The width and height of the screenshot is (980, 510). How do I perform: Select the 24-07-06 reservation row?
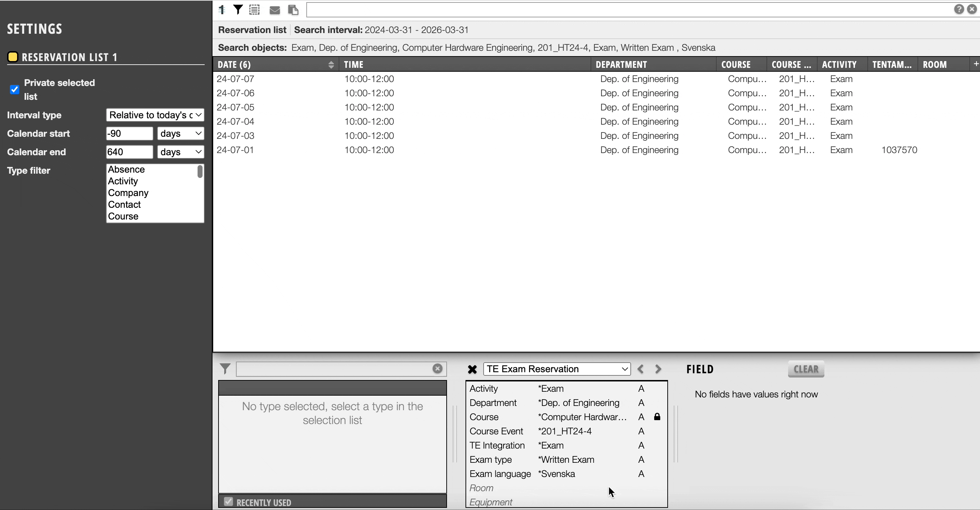pos(596,93)
